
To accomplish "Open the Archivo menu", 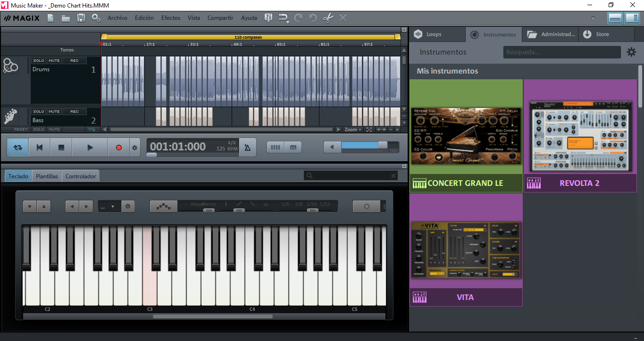I will pyautogui.click(x=117, y=18).
